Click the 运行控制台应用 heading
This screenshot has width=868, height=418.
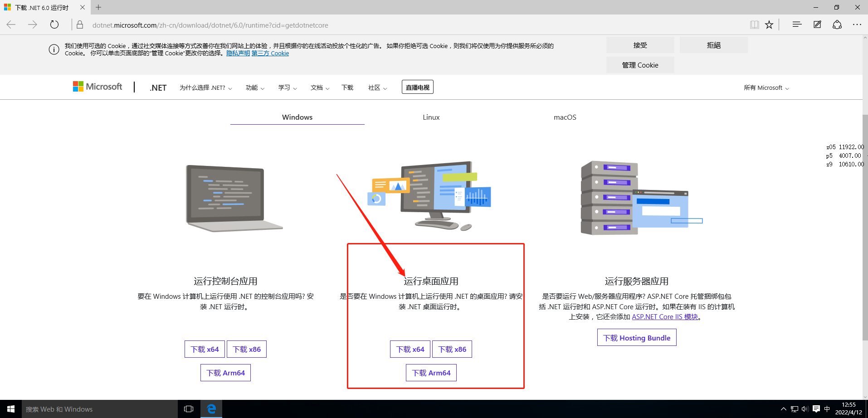[x=225, y=281]
